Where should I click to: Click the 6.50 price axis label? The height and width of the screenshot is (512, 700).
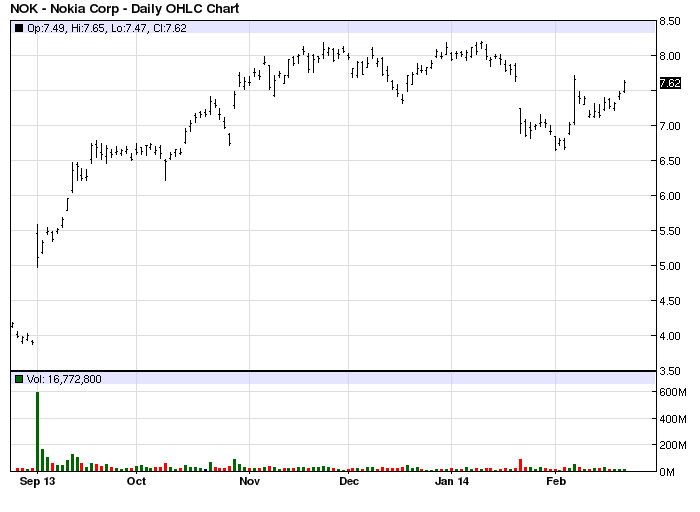tap(670, 161)
